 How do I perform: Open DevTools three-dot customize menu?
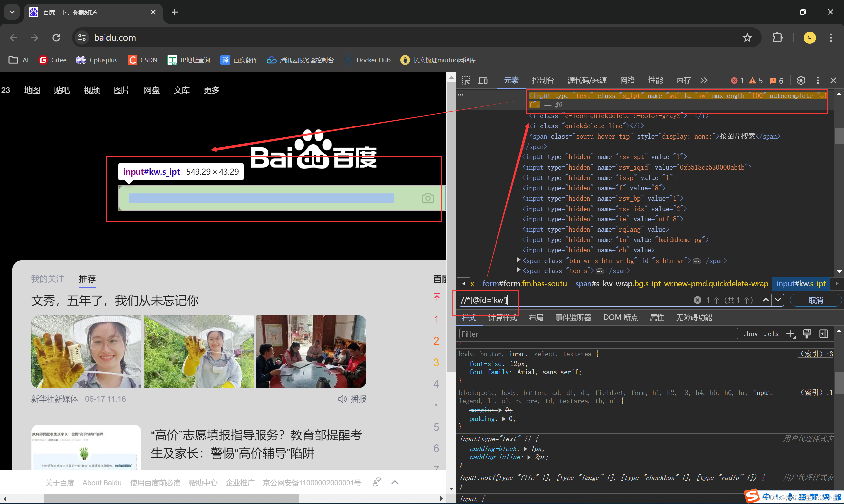(818, 80)
